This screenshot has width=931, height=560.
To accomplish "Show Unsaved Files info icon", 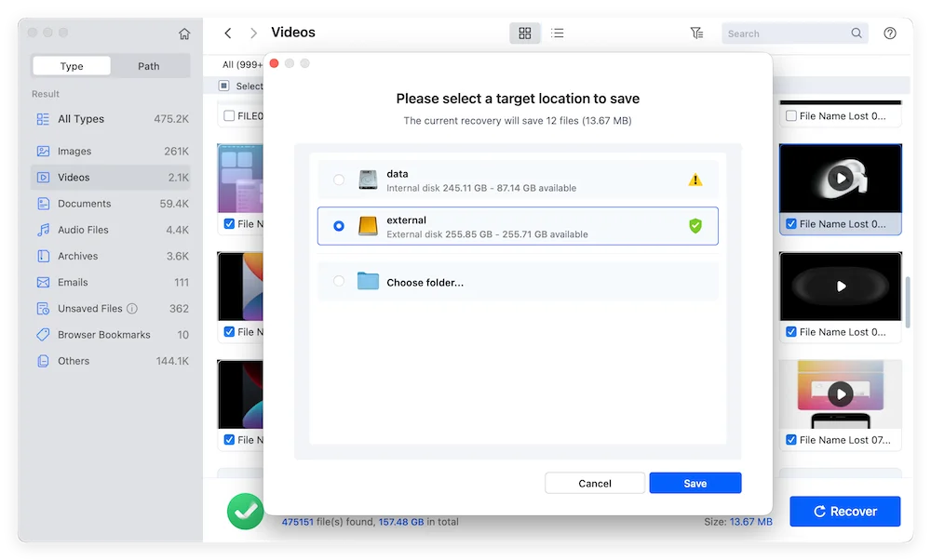I will pyautogui.click(x=132, y=309).
